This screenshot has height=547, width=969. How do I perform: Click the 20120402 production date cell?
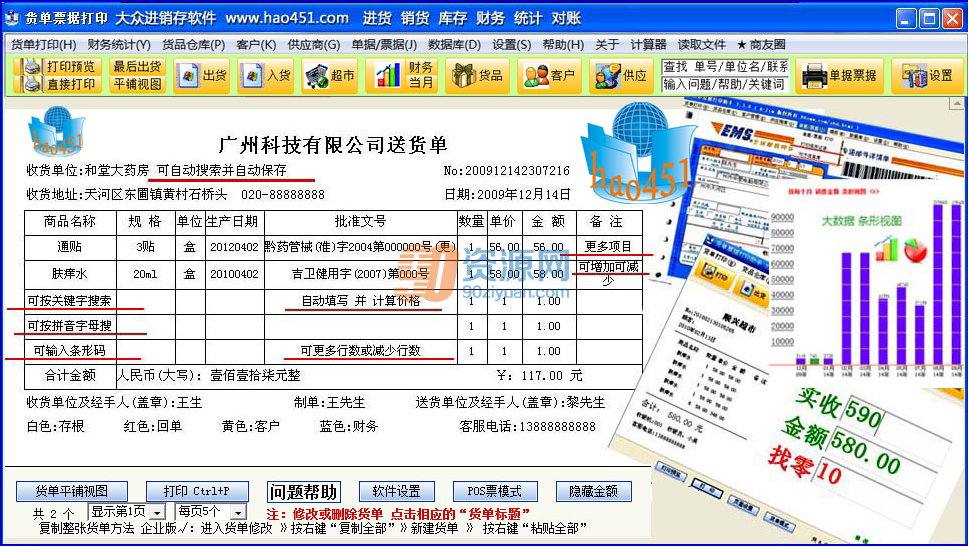(234, 247)
